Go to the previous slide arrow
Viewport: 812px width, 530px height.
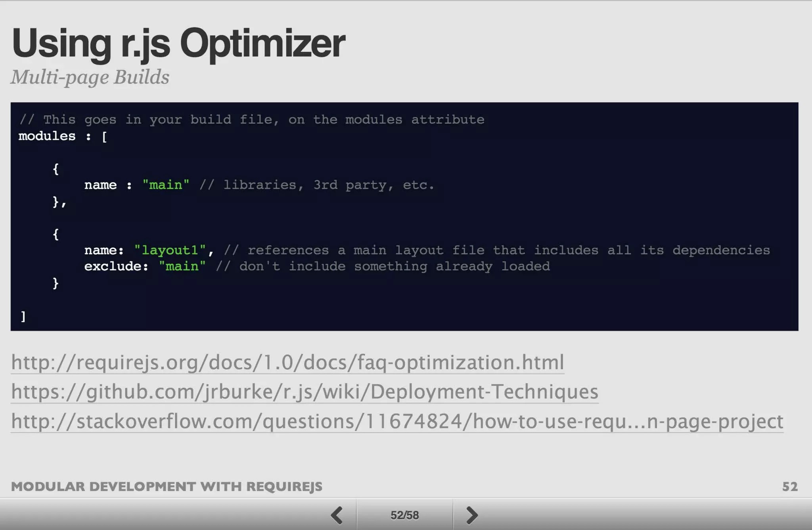click(x=337, y=515)
